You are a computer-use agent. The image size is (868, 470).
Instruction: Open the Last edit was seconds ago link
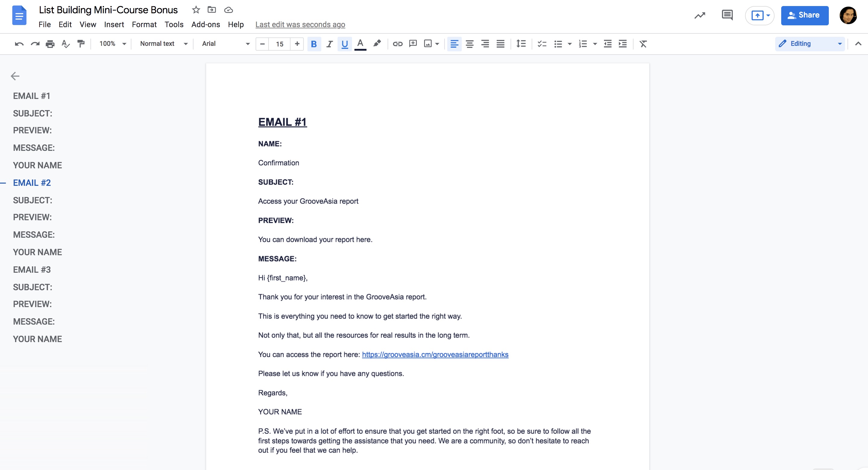tap(300, 25)
